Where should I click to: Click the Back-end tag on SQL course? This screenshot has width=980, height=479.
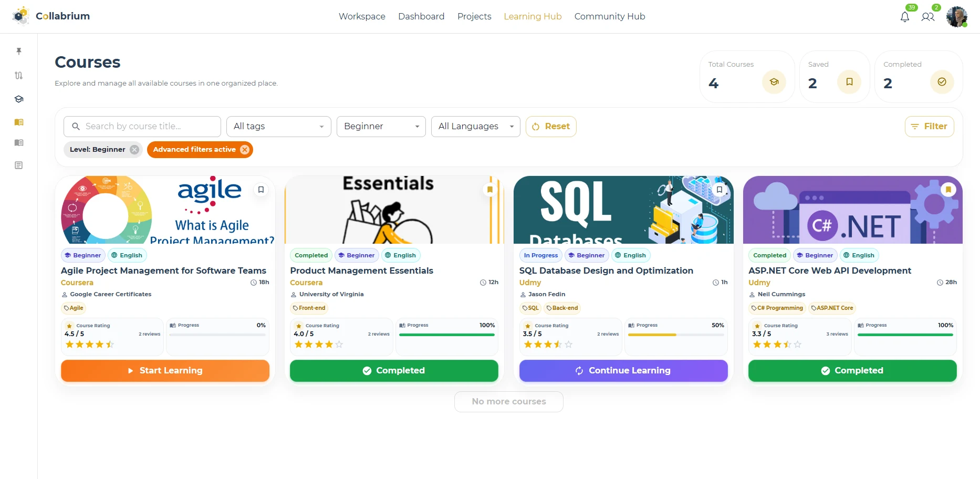(x=562, y=308)
